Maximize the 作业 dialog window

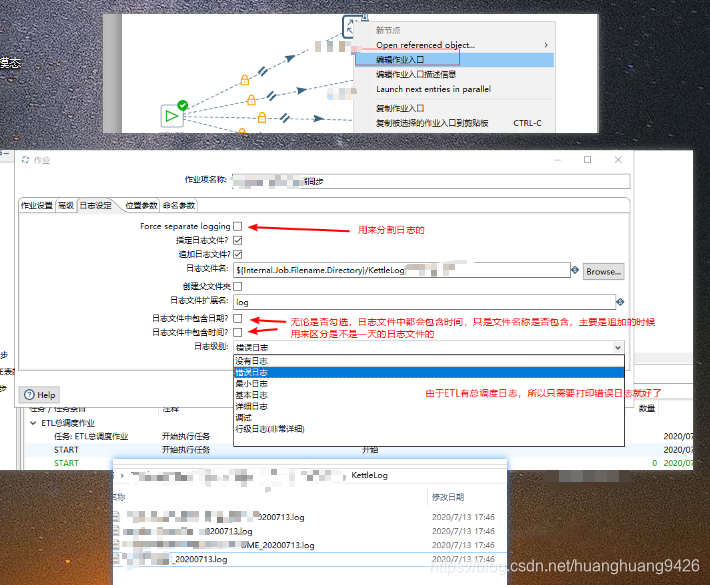588,160
